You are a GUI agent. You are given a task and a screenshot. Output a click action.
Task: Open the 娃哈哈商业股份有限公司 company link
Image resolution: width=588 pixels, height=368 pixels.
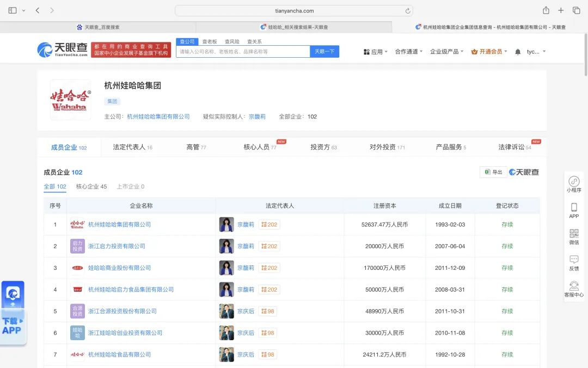click(119, 268)
